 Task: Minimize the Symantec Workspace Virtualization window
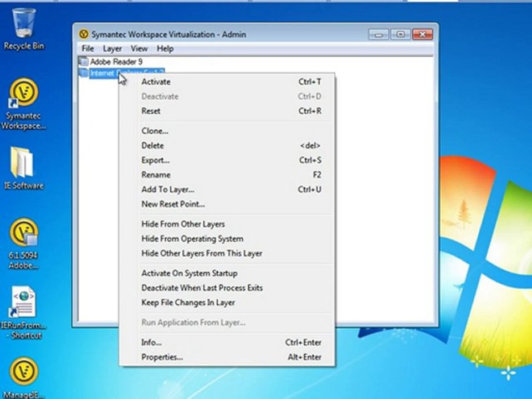(378, 34)
